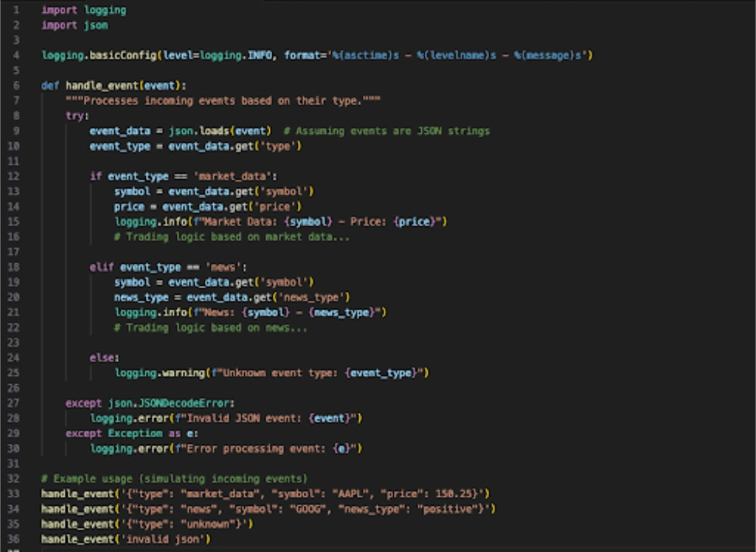Click "if event_type == 'market_data':" line
756x552 pixels.
click(183, 176)
